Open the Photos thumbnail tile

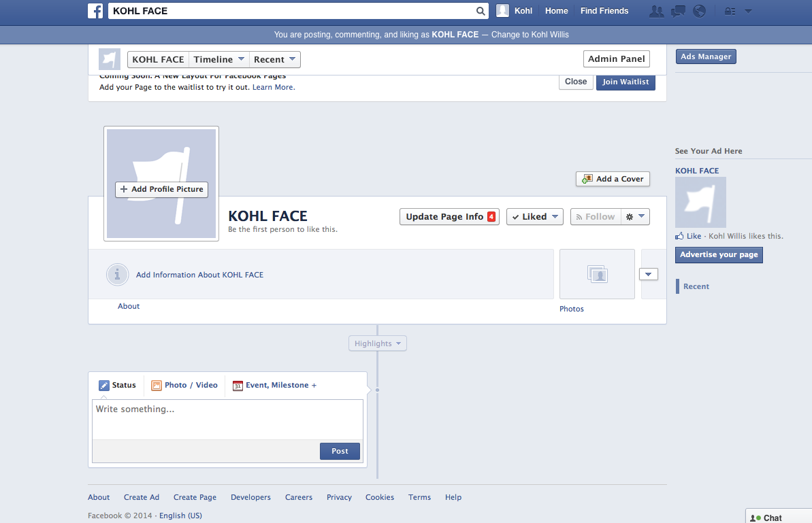pos(597,274)
